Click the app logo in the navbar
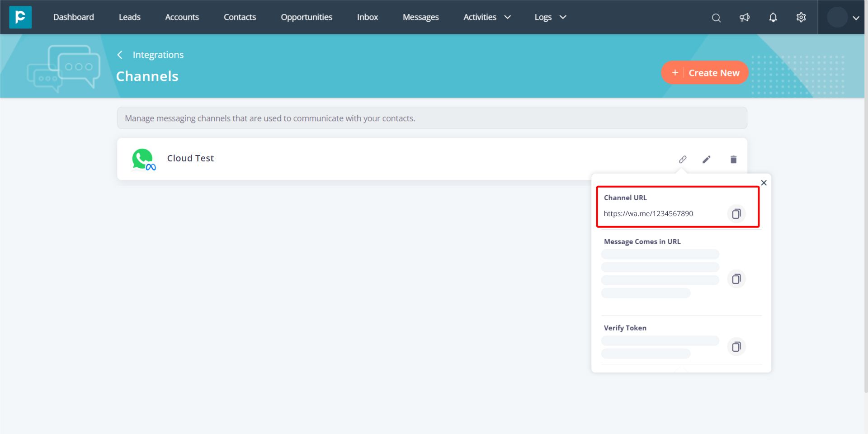Viewport: 868px width, 434px height. [20, 17]
